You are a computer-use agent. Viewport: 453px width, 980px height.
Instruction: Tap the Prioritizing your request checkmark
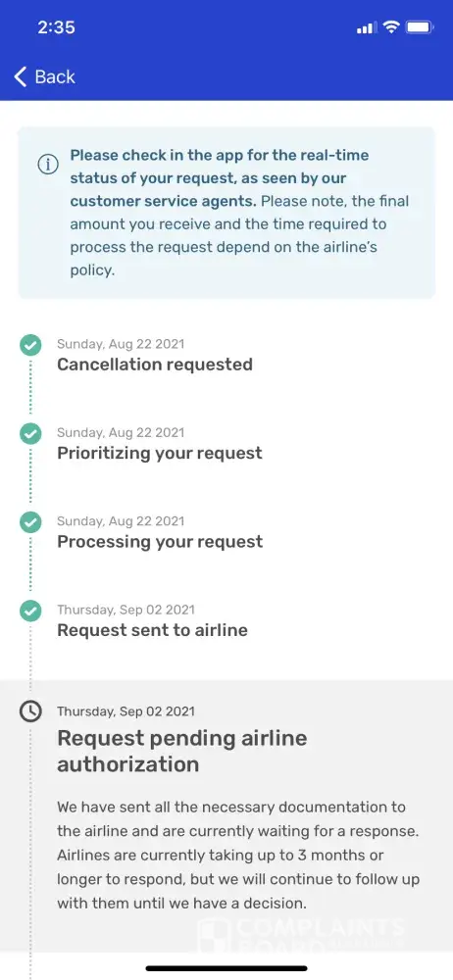point(30,433)
